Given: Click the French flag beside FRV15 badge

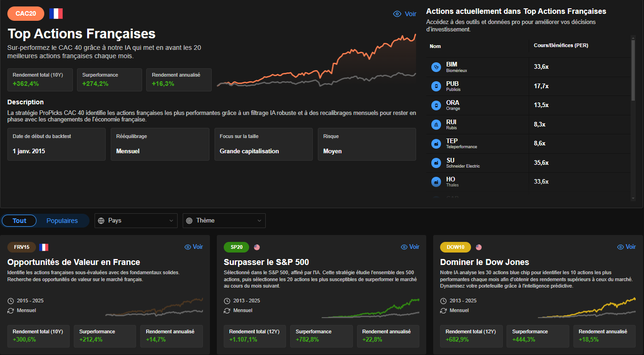Looking at the screenshot, I should (x=44, y=247).
